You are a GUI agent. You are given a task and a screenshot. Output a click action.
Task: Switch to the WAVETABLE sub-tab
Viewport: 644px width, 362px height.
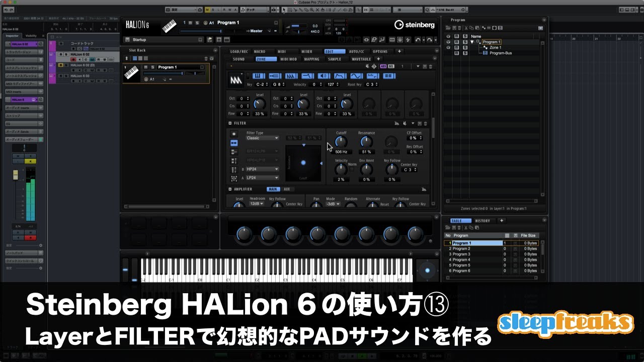click(x=361, y=59)
